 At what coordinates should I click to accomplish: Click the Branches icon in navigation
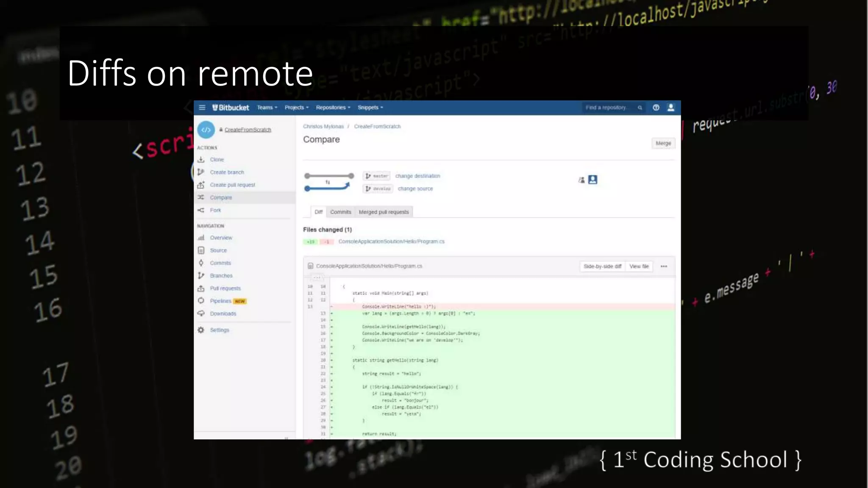point(201,276)
